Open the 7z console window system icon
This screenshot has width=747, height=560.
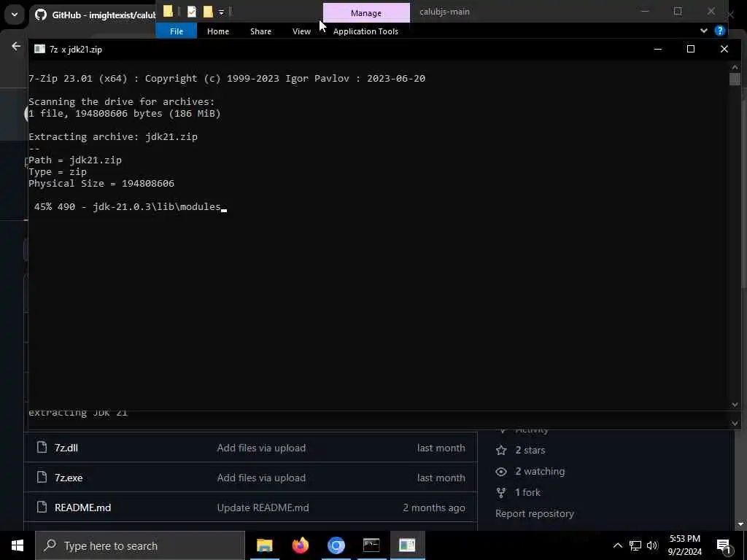39,49
